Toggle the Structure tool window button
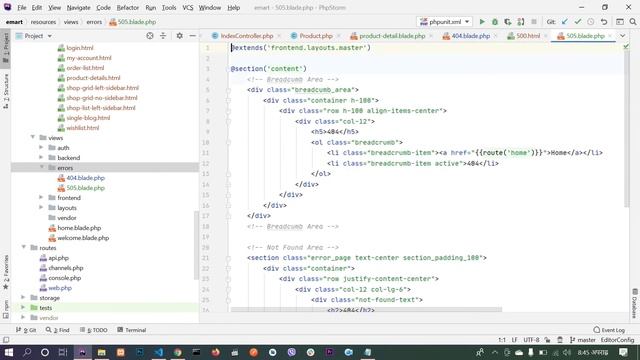The height and width of the screenshot is (360, 640). 6,91
